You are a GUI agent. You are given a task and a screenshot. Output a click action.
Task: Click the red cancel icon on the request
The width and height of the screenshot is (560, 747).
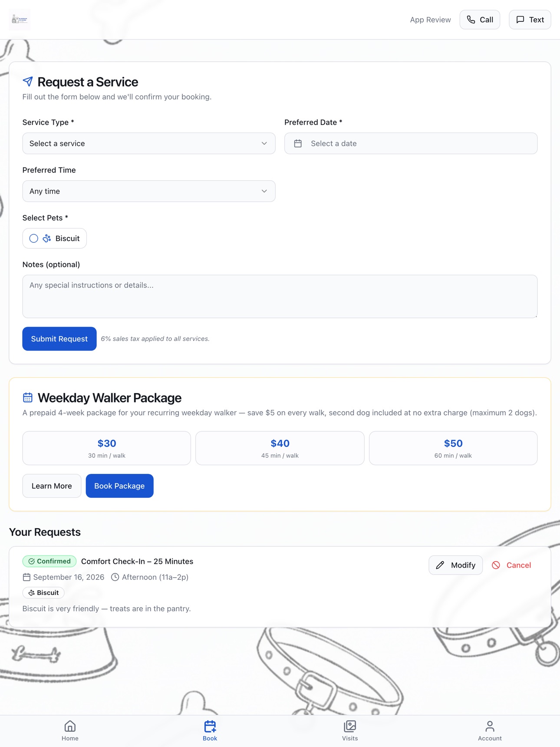pos(496,565)
